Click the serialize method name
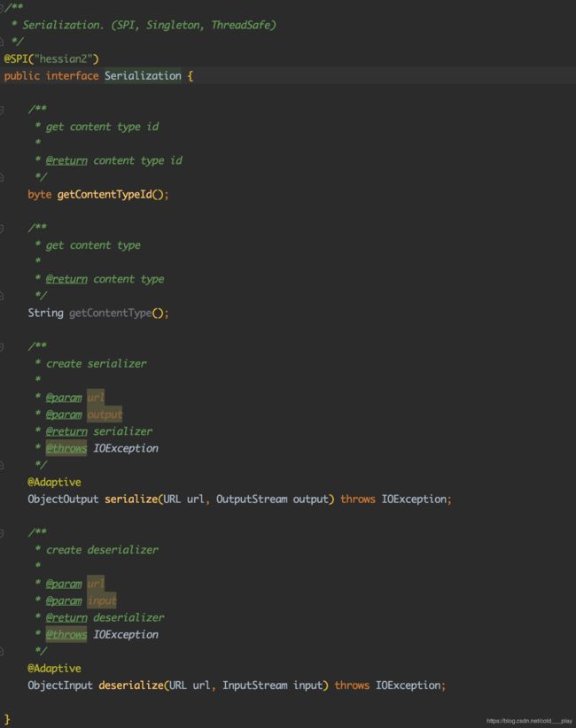This screenshot has height=728, width=576. 131,499
